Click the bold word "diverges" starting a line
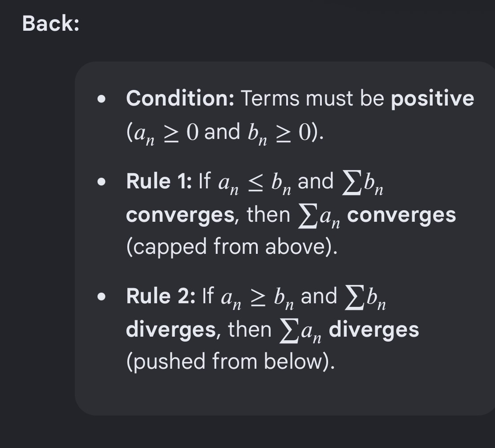495x448 pixels. pos(171,330)
